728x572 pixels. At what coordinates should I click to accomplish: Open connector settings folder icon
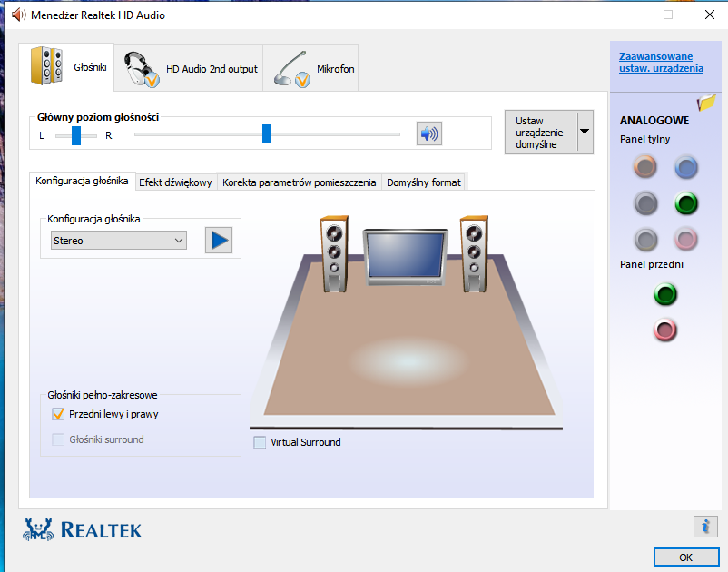706,102
